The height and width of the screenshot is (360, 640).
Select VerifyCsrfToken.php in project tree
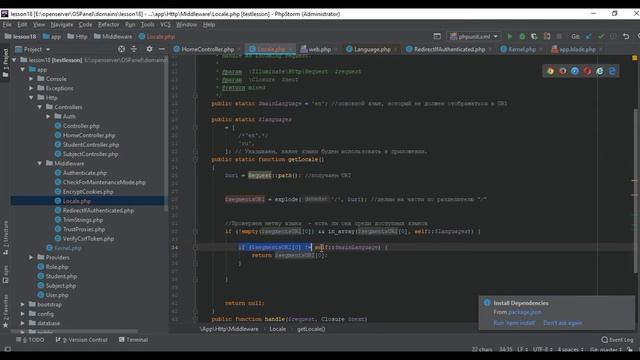tap(88, 239)
